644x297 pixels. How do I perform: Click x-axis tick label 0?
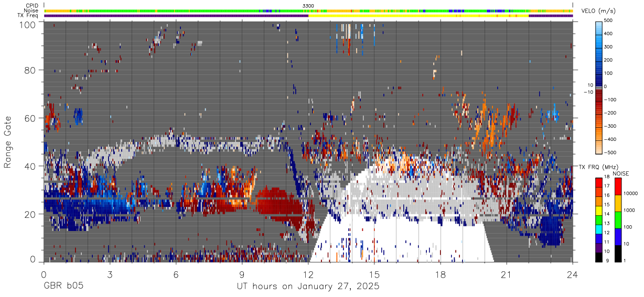point(44,274)
